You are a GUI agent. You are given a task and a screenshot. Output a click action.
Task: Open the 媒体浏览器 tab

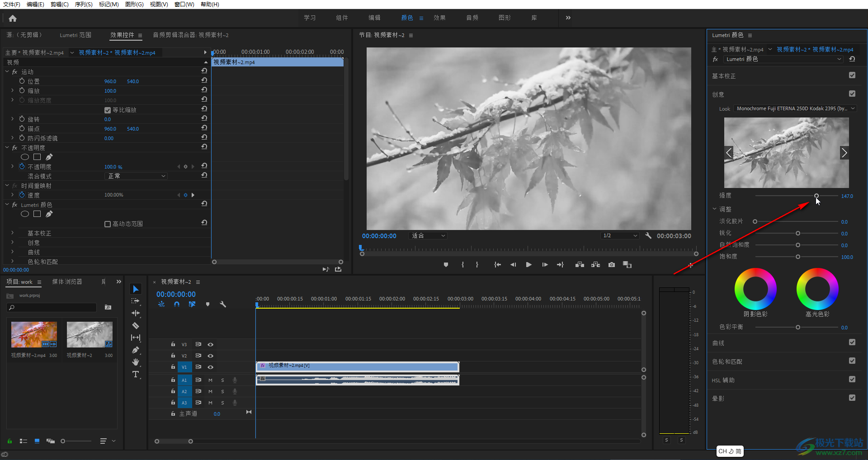coord(67,282)
